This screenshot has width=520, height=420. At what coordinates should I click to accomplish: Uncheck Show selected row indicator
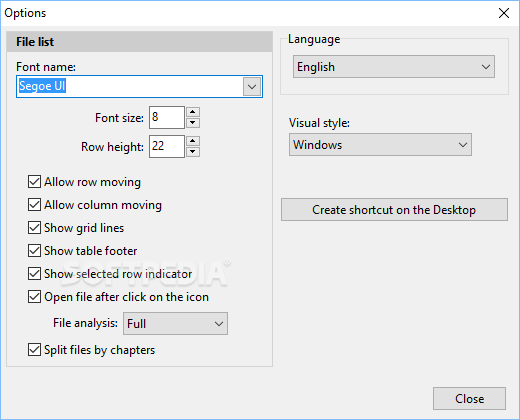34,274
